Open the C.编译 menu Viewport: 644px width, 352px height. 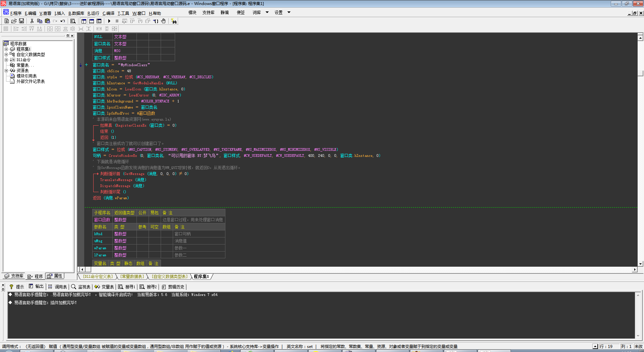108,13
